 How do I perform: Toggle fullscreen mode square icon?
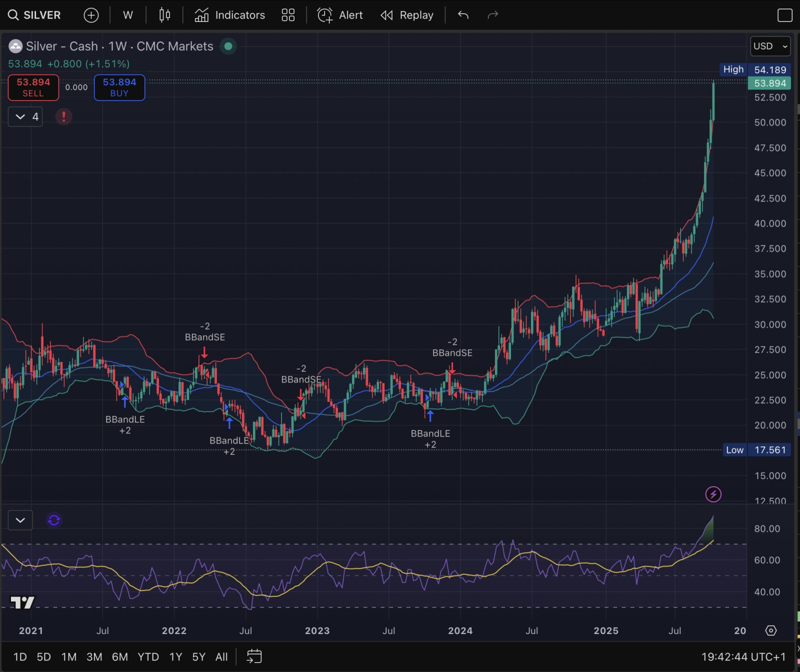784,15
